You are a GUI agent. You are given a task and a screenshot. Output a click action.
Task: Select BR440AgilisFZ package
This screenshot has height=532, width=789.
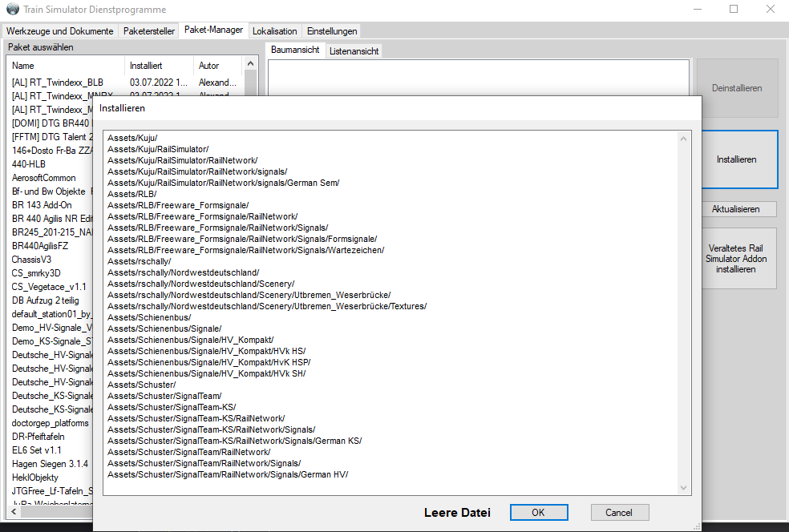40,245
